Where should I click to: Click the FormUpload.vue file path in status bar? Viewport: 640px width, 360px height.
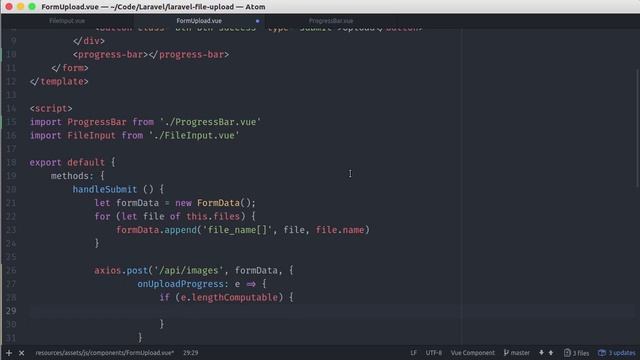pyautogui.click(x=104, y=353)
